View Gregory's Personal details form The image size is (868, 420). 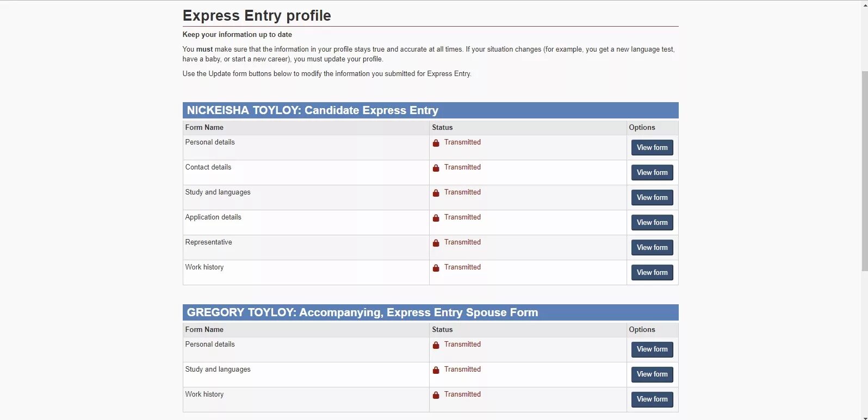pyautogui.click(x=652, y=349)
